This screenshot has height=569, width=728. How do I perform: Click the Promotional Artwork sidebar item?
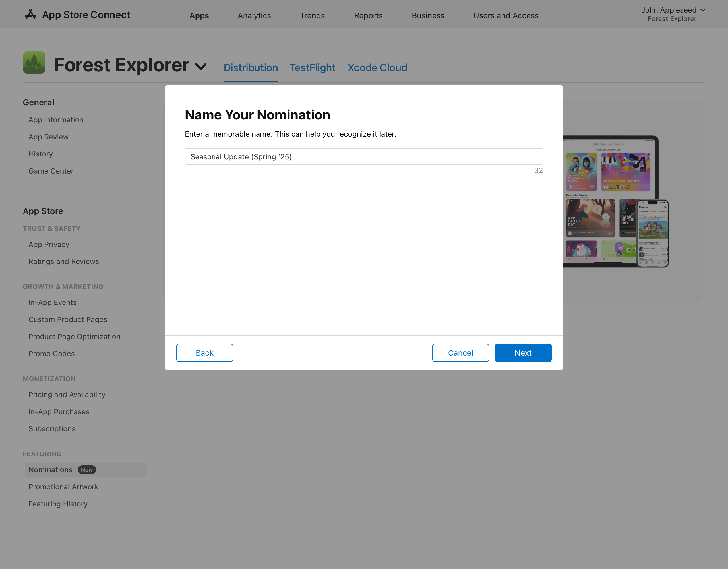pyautogui.click(x=63, y=487)
